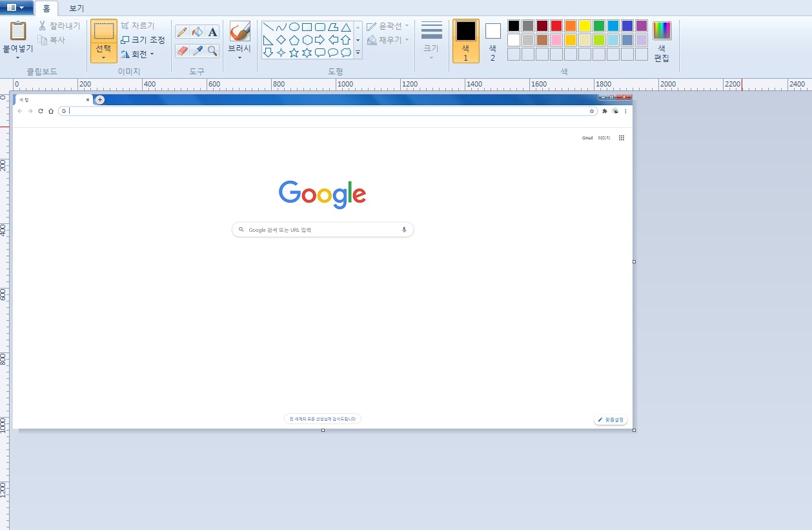Image resolution: width=812 pixels, height=530 pixels.
Task: Click the Google apps grid icon in canvas
Action: tap(622, 138)
